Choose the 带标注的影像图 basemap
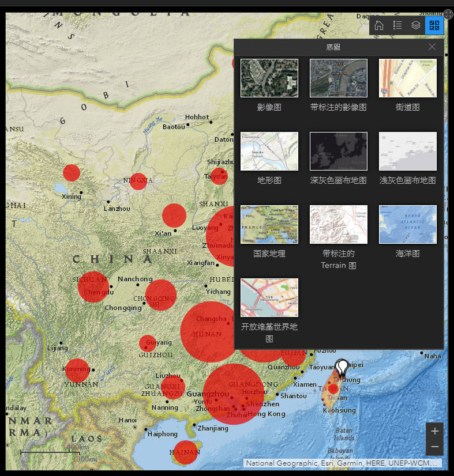 coord(339,78)
